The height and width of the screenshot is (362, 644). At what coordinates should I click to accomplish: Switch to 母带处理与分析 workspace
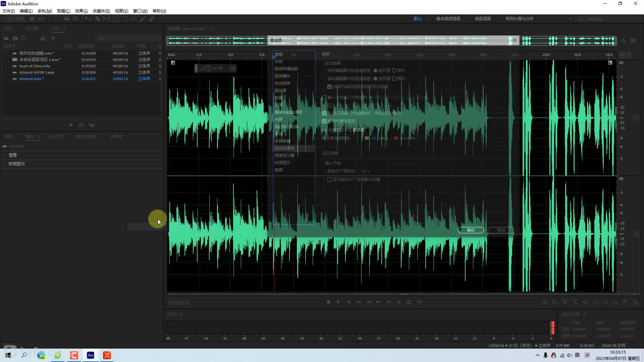[519, 18]
